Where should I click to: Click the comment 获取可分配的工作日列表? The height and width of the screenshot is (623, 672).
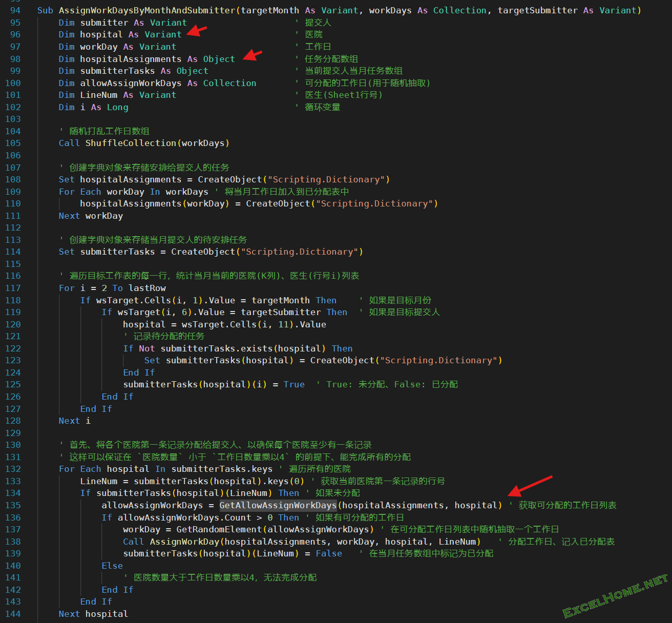[x=568, y=505]
